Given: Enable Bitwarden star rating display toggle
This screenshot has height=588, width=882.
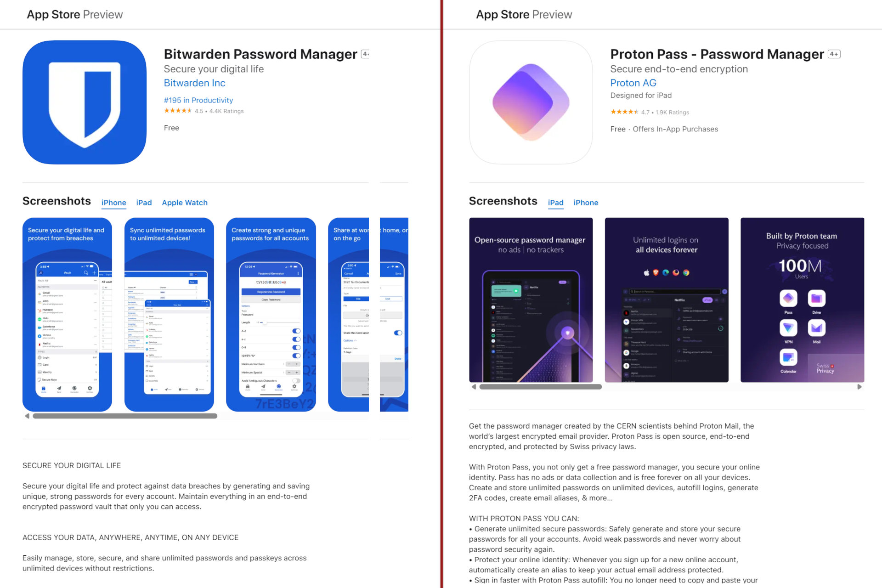Looking at the screenshot, I should (x=178, y=111).
